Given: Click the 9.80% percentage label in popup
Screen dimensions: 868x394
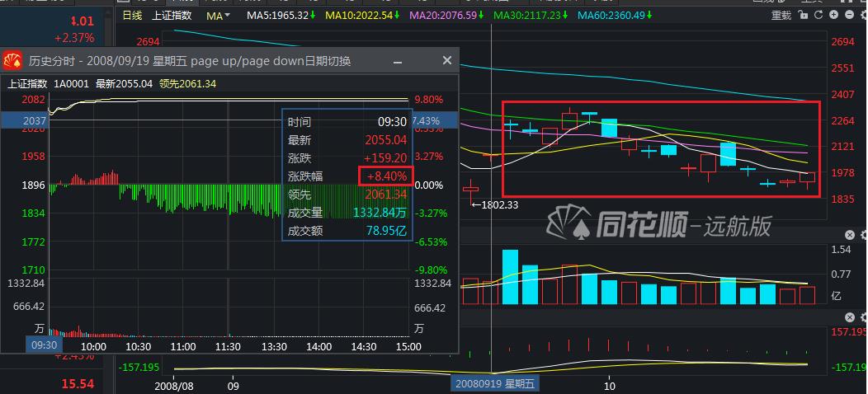Looking at the screenshot, I should click(429, 100).
